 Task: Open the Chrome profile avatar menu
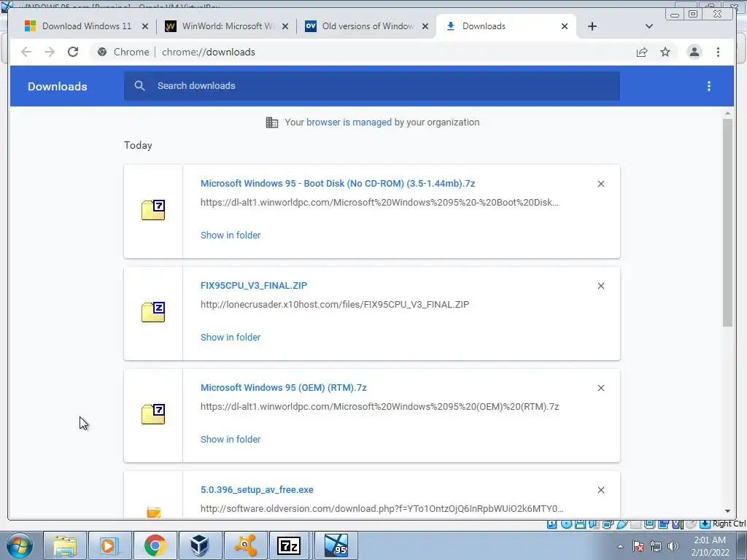click(x=694, y=52)
